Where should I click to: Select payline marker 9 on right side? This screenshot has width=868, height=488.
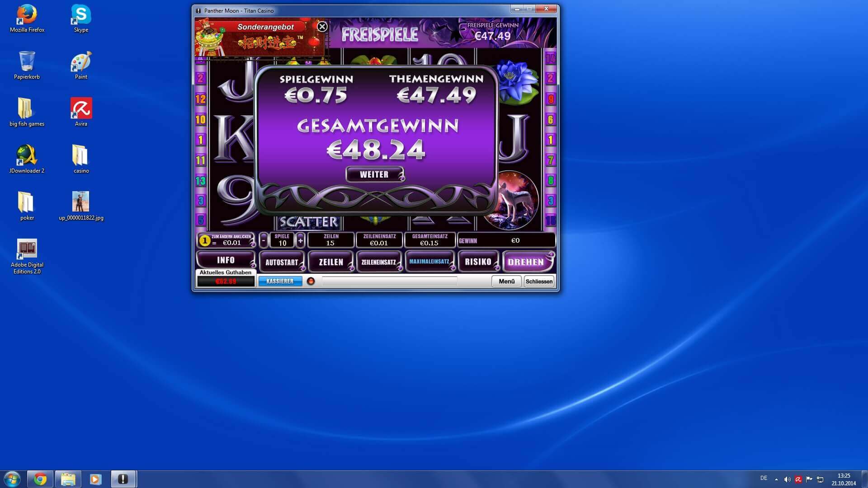coord(551,99)
